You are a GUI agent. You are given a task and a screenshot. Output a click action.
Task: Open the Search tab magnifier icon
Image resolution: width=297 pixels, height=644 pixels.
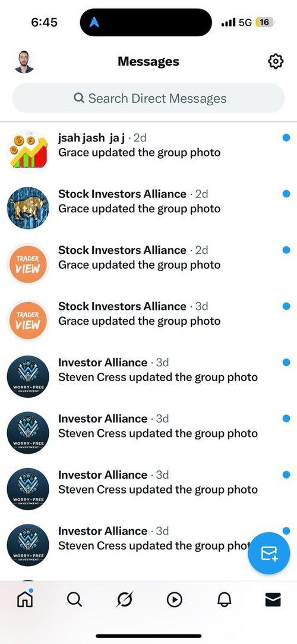point(74,599)
